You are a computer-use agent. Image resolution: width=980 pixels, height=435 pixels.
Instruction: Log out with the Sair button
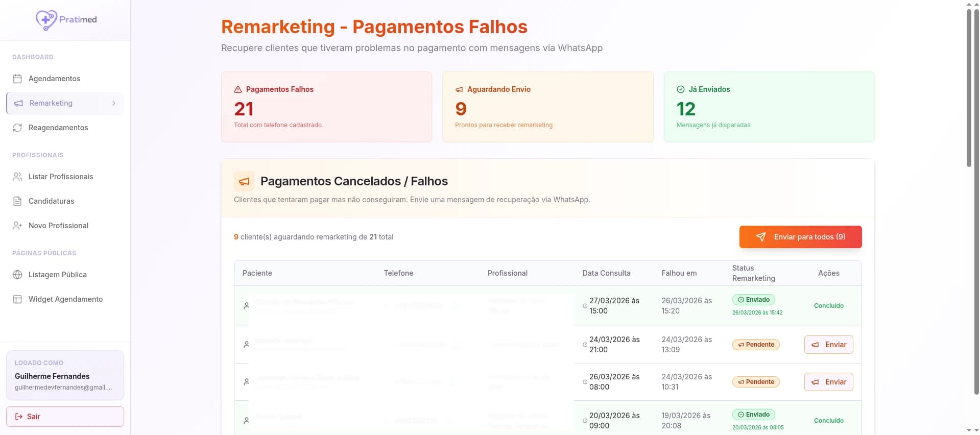click(65, 417)
